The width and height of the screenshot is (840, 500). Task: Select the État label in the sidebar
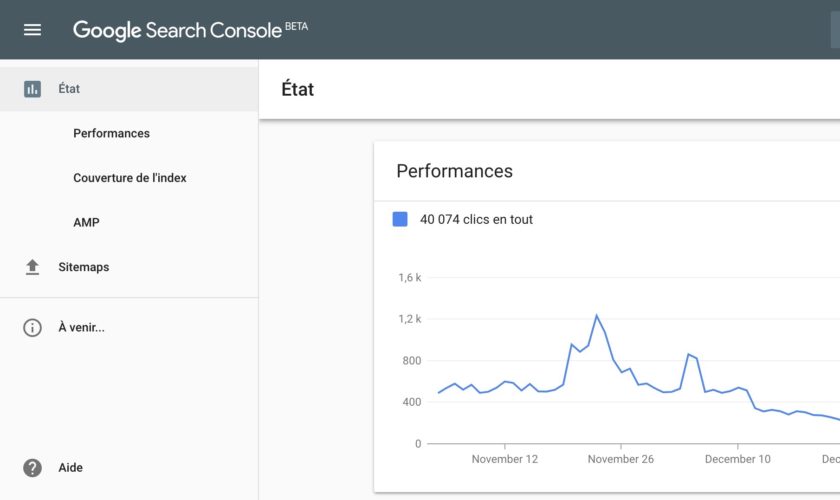point(69,89)
